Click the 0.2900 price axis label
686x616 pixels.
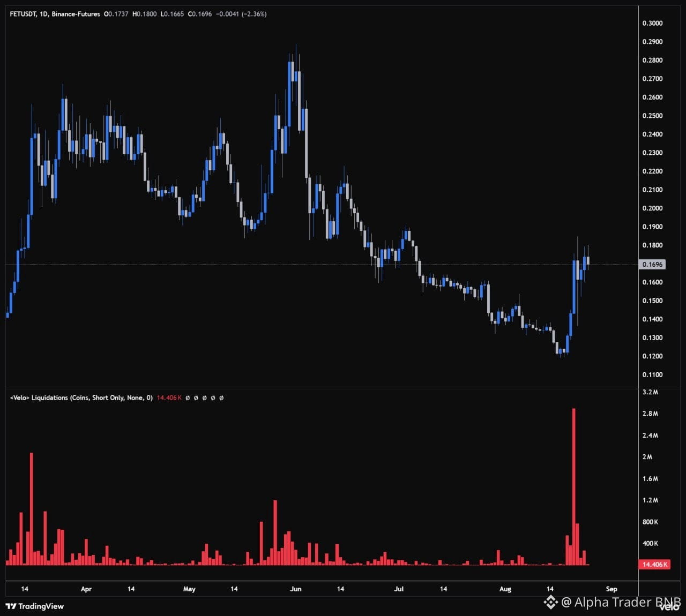point(652,42)
